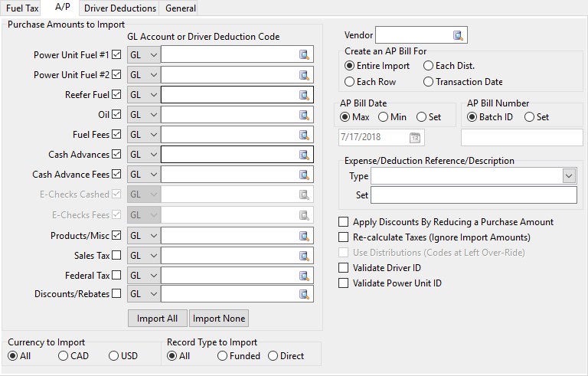Open lookup for Oil account field
Image resolution: width=588 pixels, height=376 pixels.
[304, 115]
